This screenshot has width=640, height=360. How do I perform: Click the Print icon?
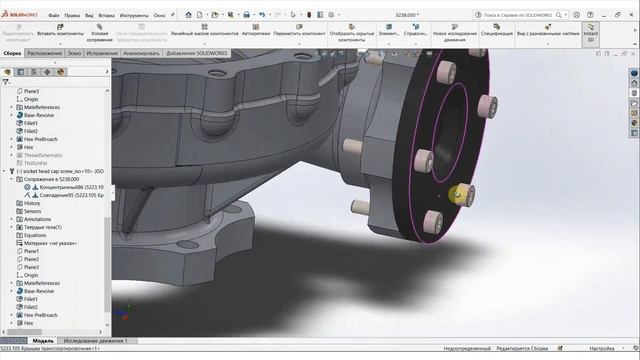click(247, 15)
